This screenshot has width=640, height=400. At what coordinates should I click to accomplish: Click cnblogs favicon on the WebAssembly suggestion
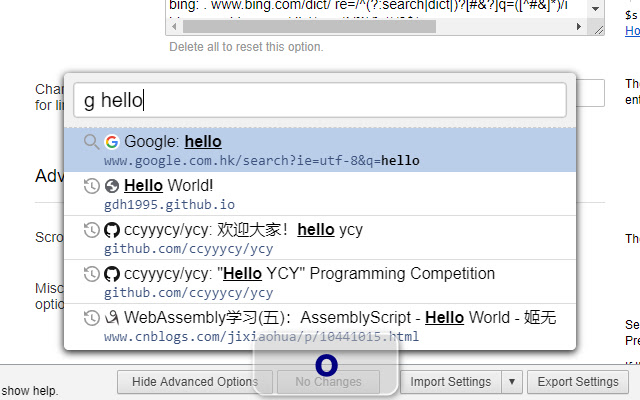[x=111, y=318]
